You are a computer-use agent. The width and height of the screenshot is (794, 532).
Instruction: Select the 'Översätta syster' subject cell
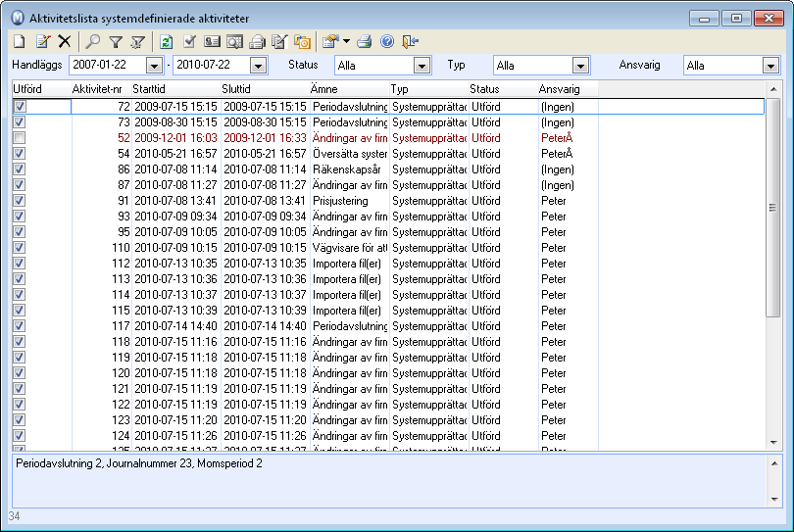tap(349, 154)
